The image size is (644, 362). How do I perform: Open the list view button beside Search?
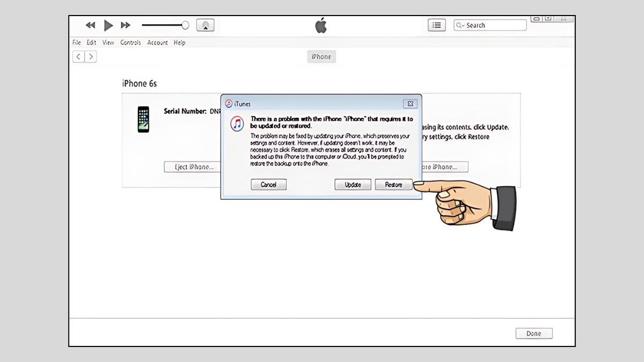coord(437,25)
